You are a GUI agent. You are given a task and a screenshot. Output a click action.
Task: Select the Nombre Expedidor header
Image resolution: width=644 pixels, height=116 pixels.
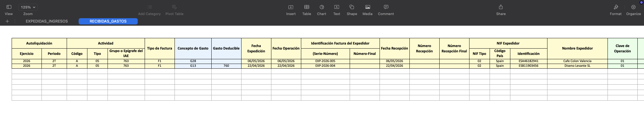(x=577, y=49)
